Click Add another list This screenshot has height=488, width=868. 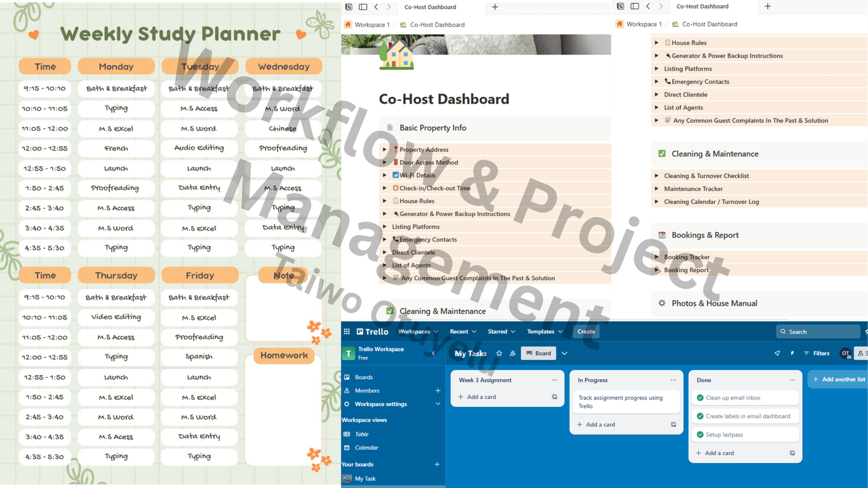[x=838, y=380]
